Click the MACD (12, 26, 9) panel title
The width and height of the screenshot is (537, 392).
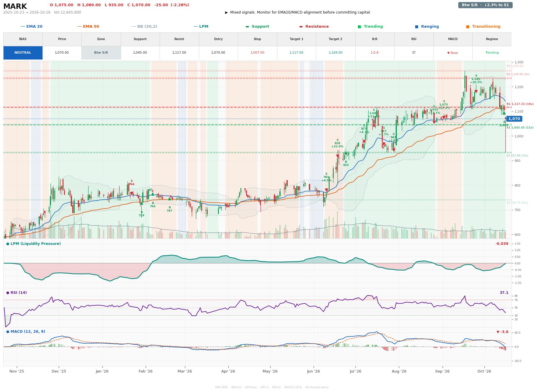coord(26,332)
